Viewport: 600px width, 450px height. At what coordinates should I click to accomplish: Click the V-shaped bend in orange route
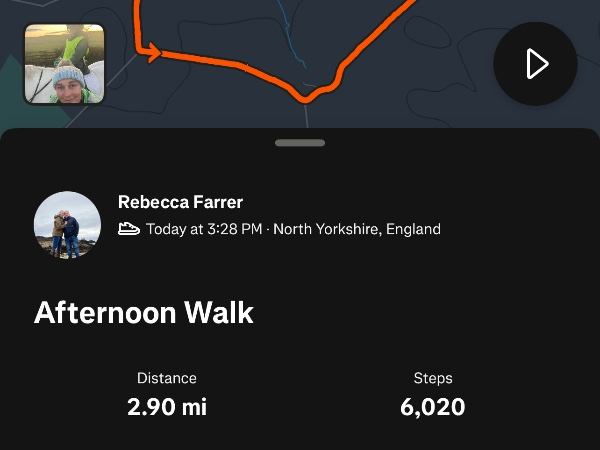308,98
